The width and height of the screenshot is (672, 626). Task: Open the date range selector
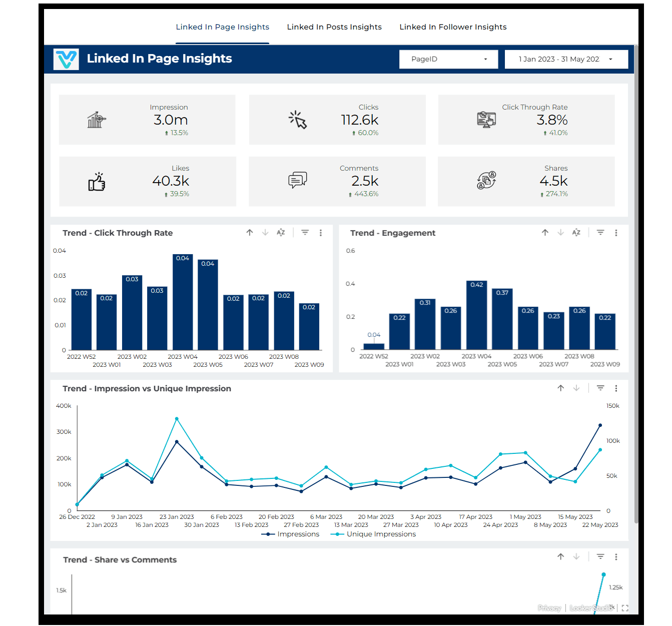[566, 59]
